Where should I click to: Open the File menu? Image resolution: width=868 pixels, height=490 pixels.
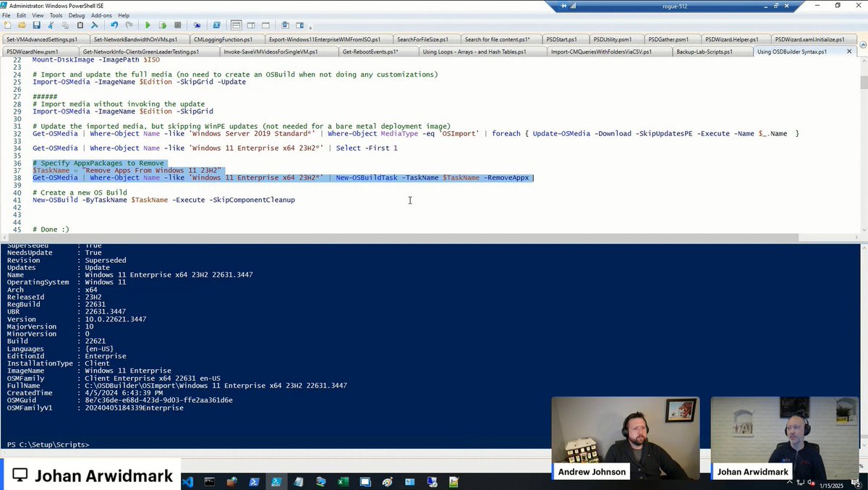(6, 14)
